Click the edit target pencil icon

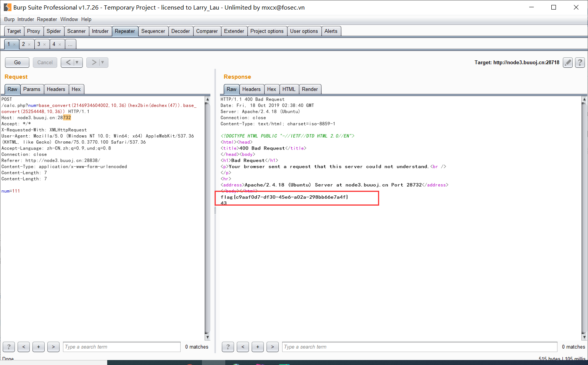[568, 62]
